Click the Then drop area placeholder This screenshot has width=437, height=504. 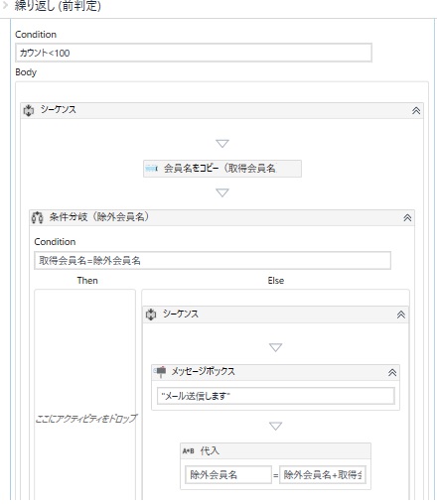click(85, 419)
